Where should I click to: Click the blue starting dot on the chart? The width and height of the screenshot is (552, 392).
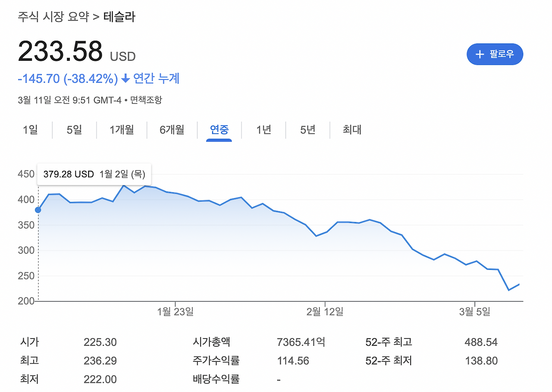38,209
